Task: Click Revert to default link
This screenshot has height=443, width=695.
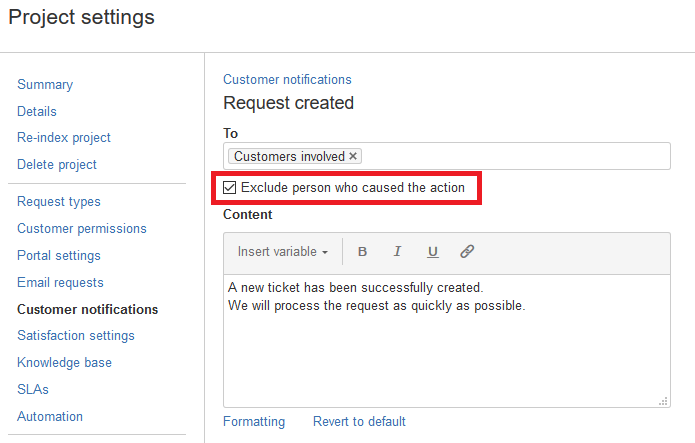Action: point(359,421)
